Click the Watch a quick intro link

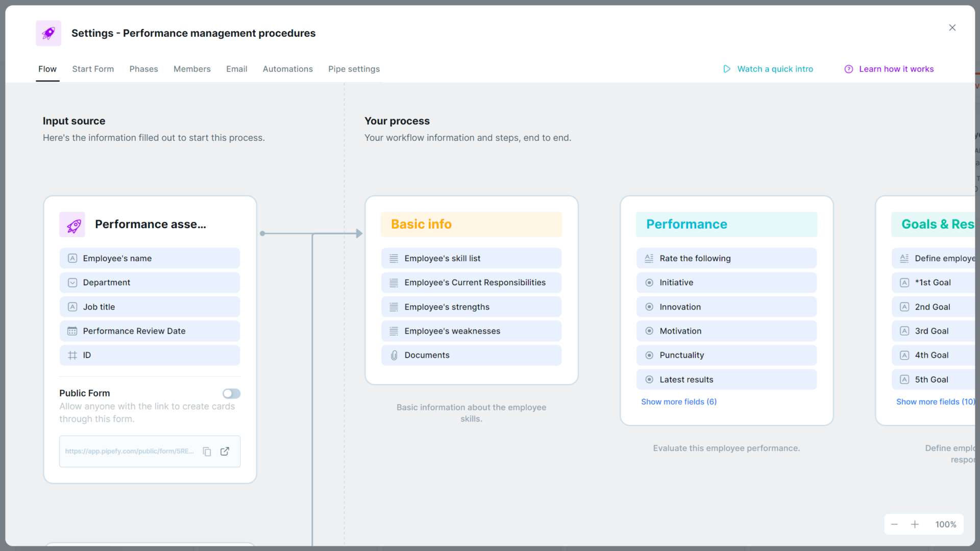point(775,69)
